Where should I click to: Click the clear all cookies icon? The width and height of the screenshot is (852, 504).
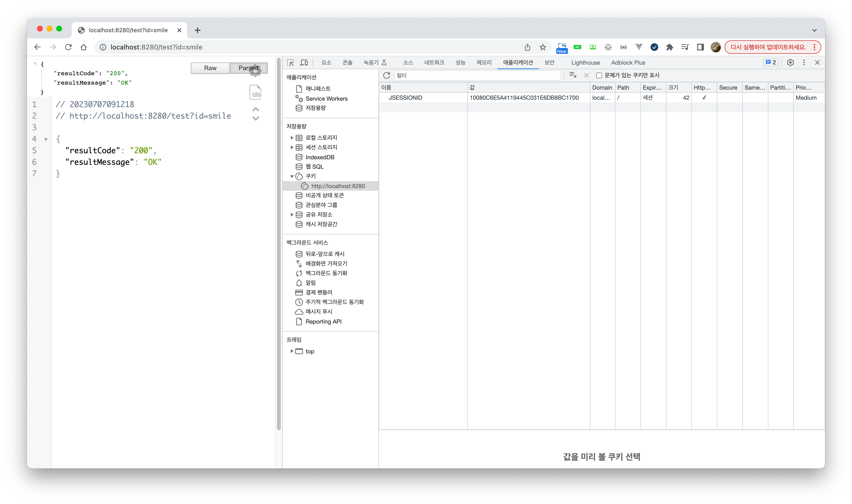(x=573, y=75)
